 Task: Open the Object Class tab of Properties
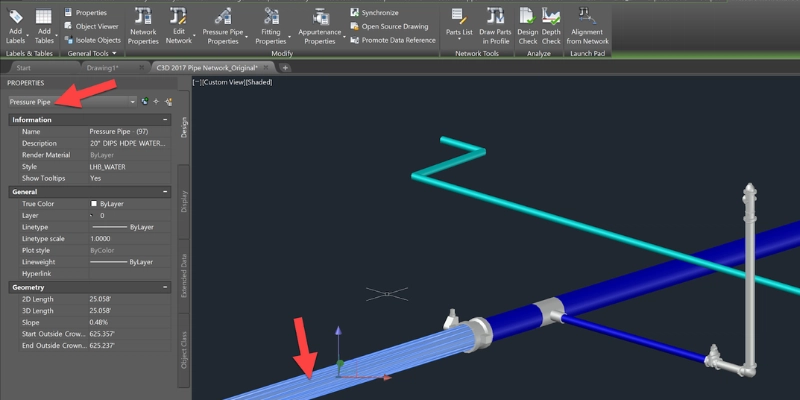(x=184, y=350)
